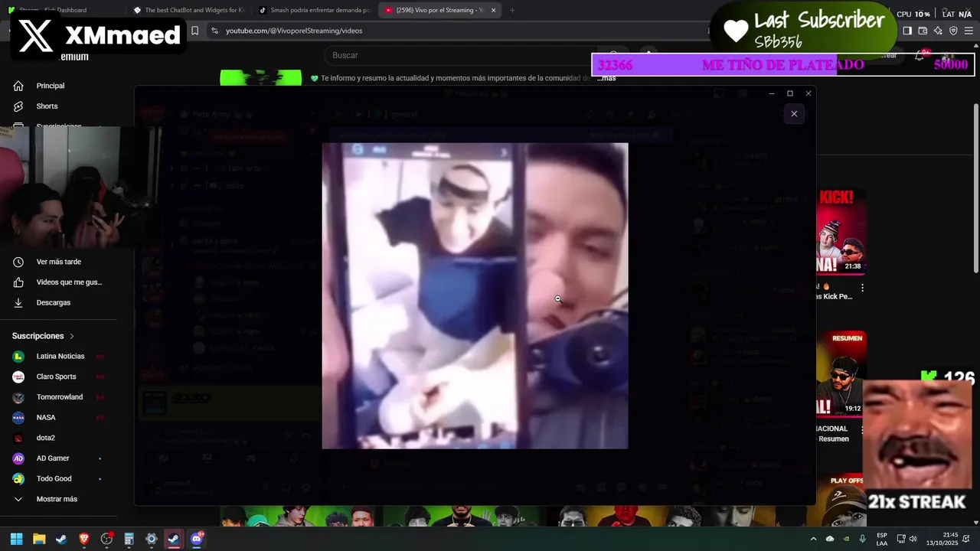Switch the ESP LAA keyboard layout
Image resolution: width=980 pixels, height=551 pixels.
point(882,539)
